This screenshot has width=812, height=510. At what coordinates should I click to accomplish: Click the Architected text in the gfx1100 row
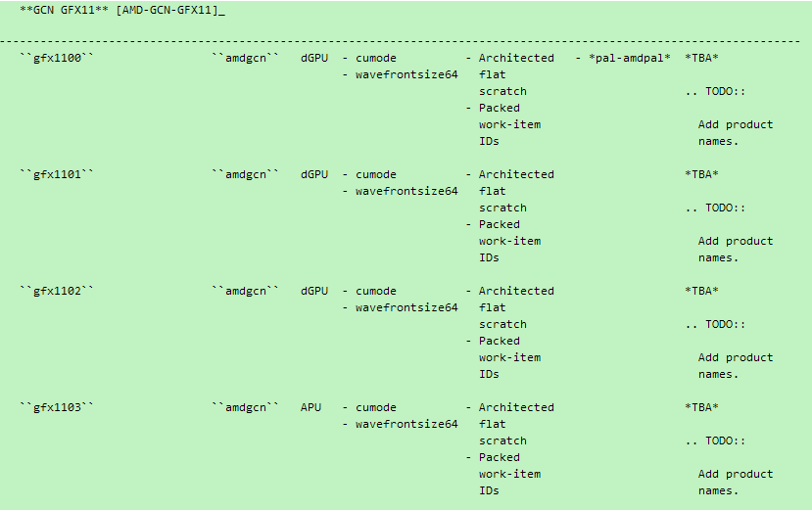click(x=516, y=58)
